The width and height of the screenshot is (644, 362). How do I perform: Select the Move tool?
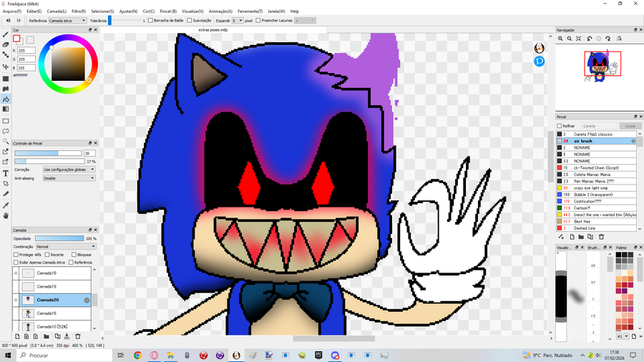[6, 67]
